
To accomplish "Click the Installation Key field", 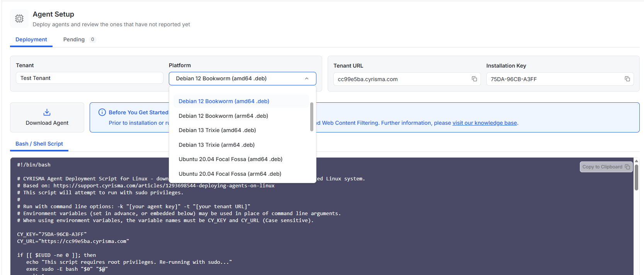I will pyautogui.click(x=560, y=79).
